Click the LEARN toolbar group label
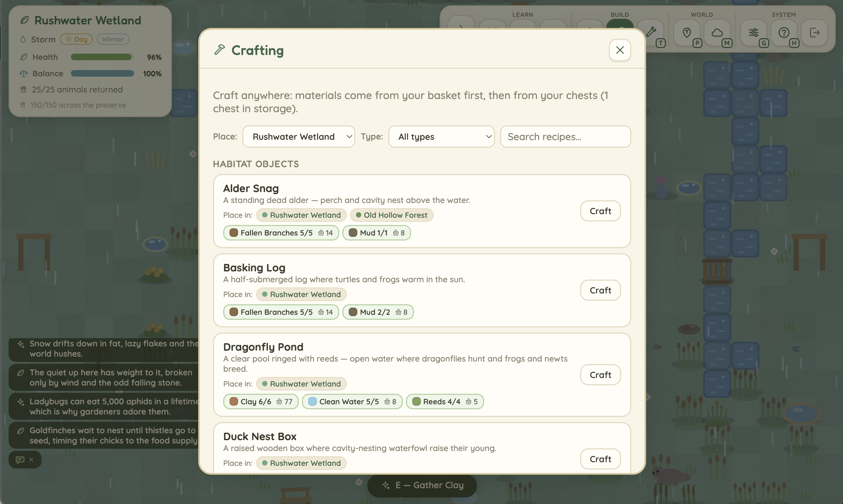The height and width of the screenshot is (504, 843). [x=523, y=14]
